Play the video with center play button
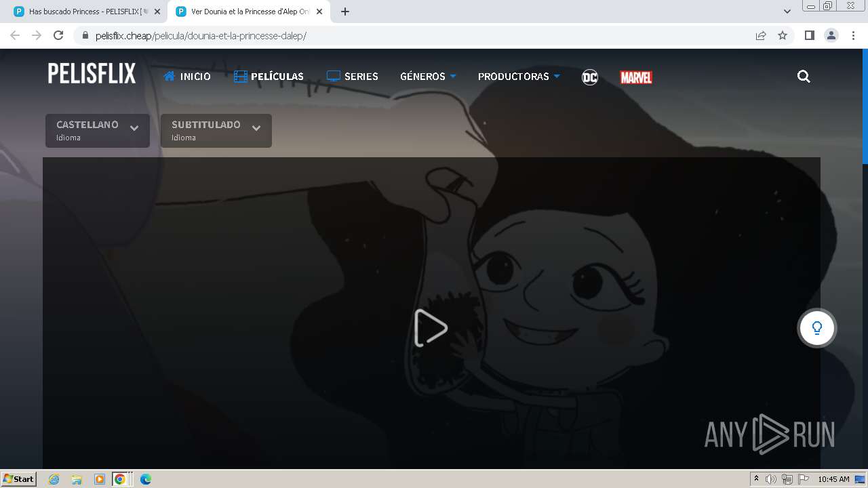 pyautogui.click(x=431, y=328)
